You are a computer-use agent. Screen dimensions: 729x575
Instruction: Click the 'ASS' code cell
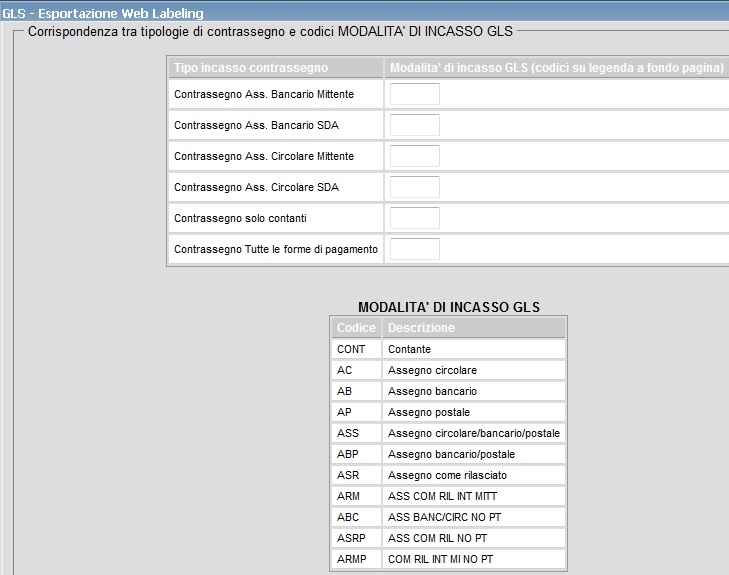tap(356, 433)
